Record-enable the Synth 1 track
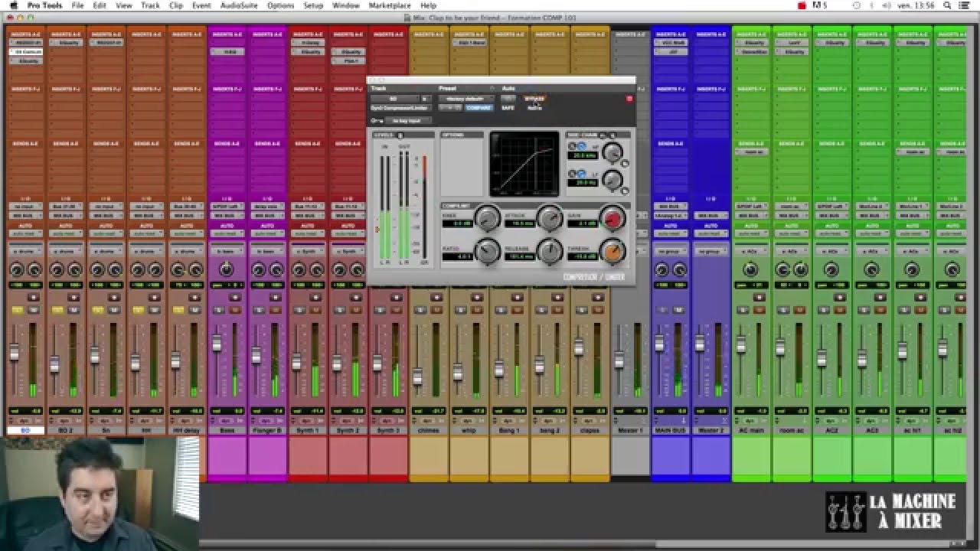 point(315,297)
